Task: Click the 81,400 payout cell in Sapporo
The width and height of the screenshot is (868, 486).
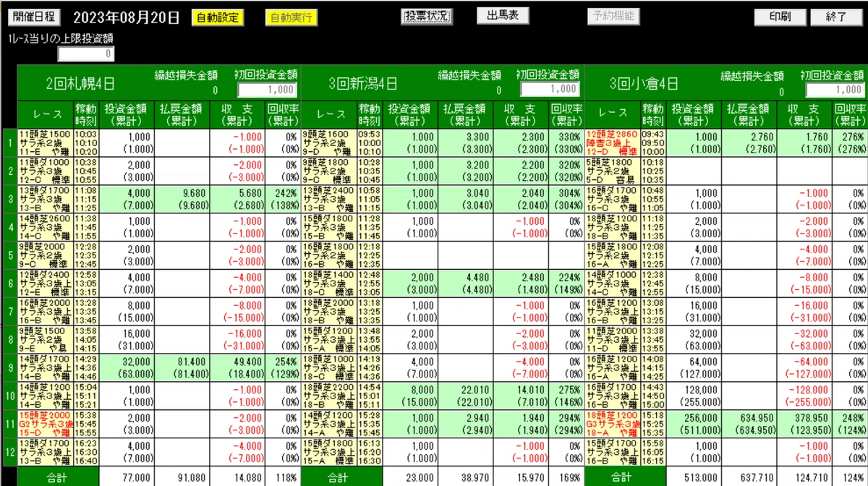Action: click(182, 367)
